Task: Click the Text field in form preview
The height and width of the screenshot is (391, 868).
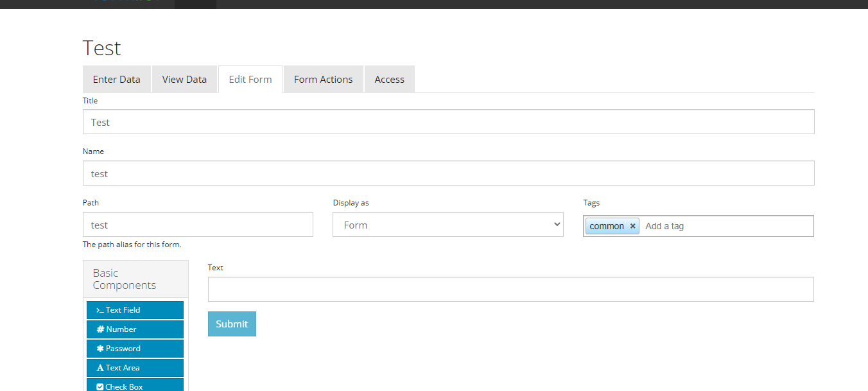Action: [x=510, y=289]
